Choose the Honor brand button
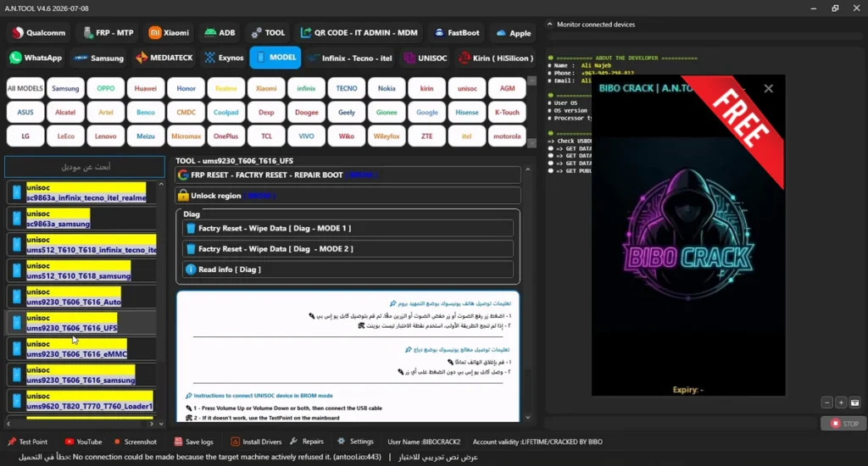This screenshot has width=868, height=466. (186, 89)
